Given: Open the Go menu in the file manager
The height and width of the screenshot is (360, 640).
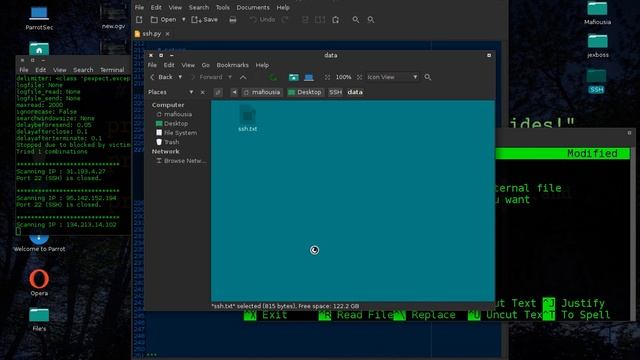Looking at the screenshot, I should (205, 65).
